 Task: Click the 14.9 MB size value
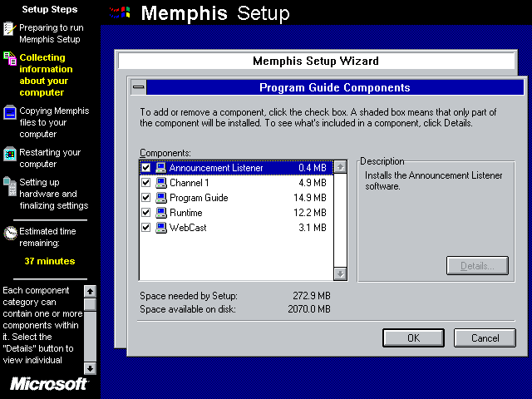pos(310,198)
